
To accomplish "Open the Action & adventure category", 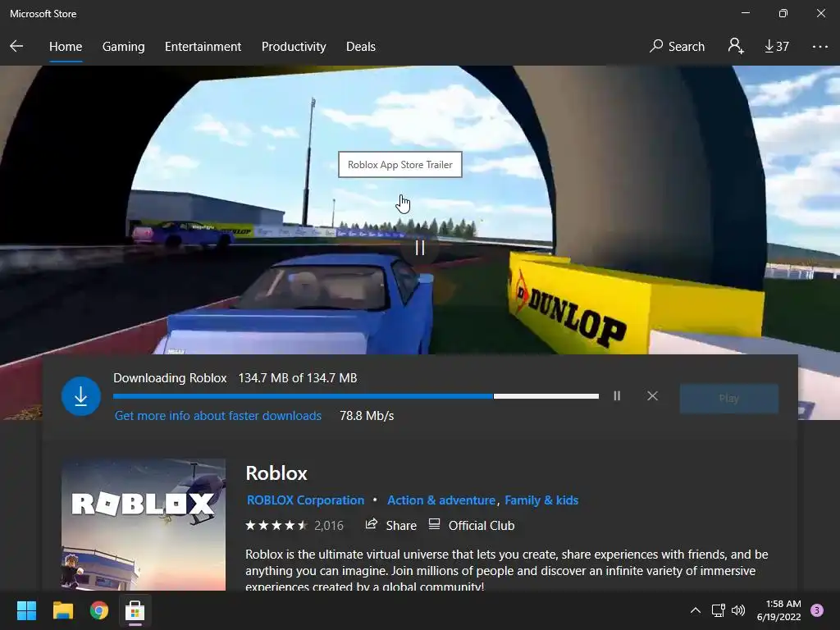I will point(441,500).
